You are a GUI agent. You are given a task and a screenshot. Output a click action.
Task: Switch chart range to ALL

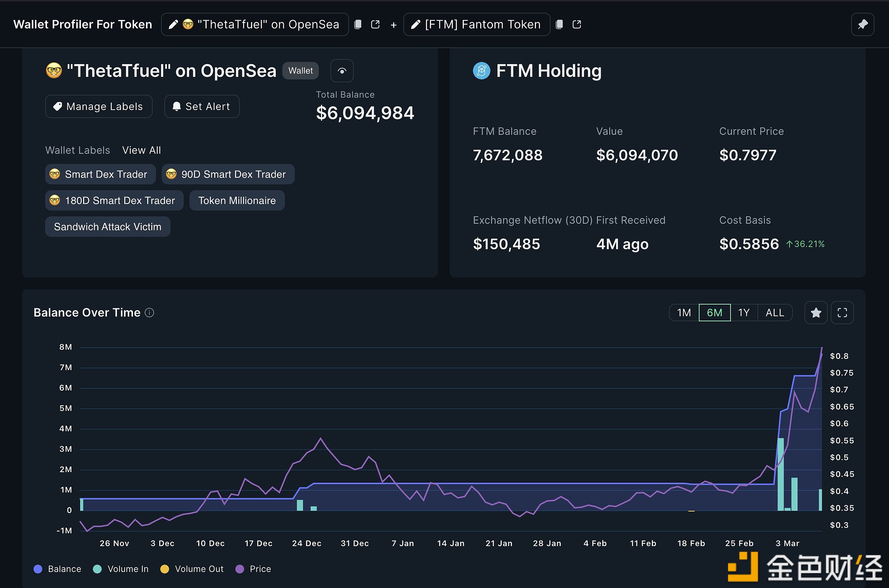[775, 312]
